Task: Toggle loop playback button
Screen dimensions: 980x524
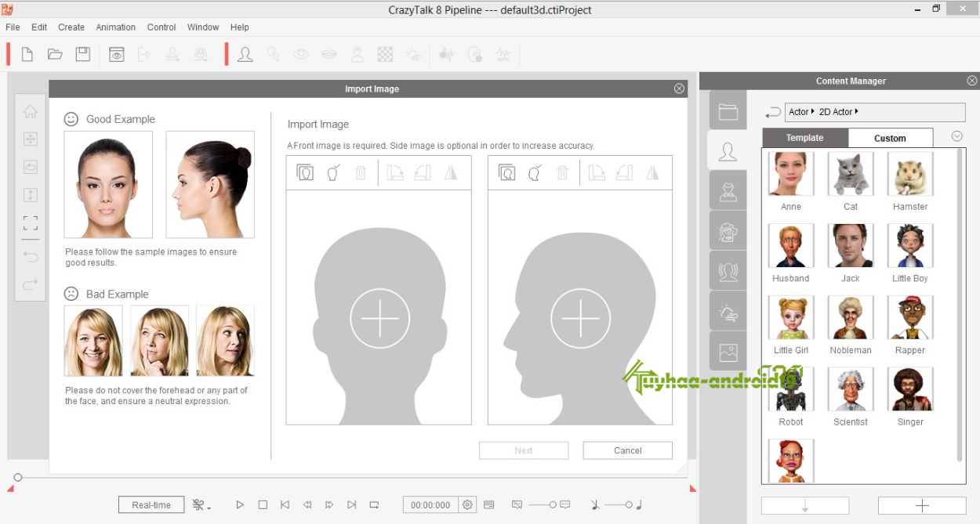Action: point(374,505)
